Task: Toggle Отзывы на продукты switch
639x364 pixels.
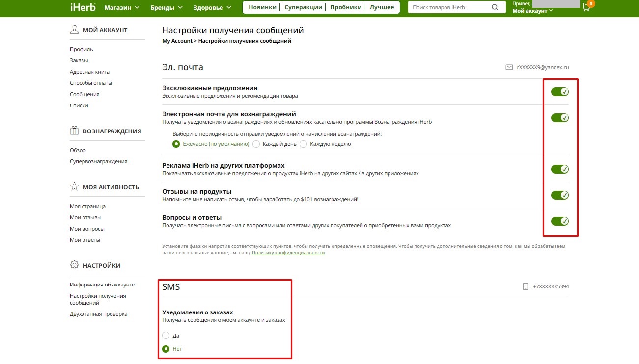Action: coord(560,195)
